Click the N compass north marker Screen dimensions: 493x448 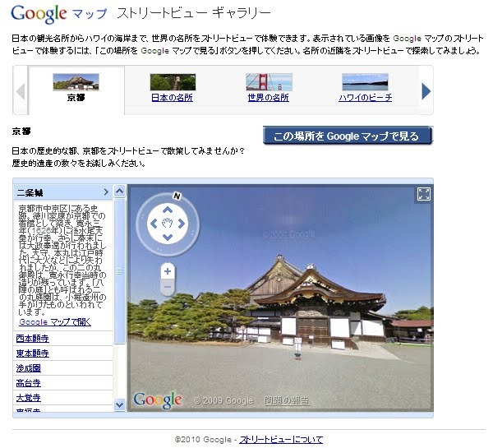(177, 196)
